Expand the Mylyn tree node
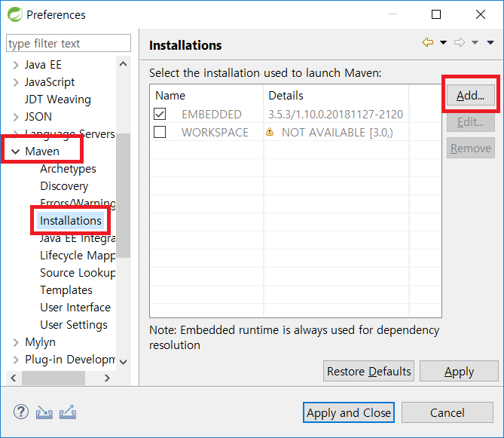The width and height of the screenshot is (504, 438). point(16,342)
